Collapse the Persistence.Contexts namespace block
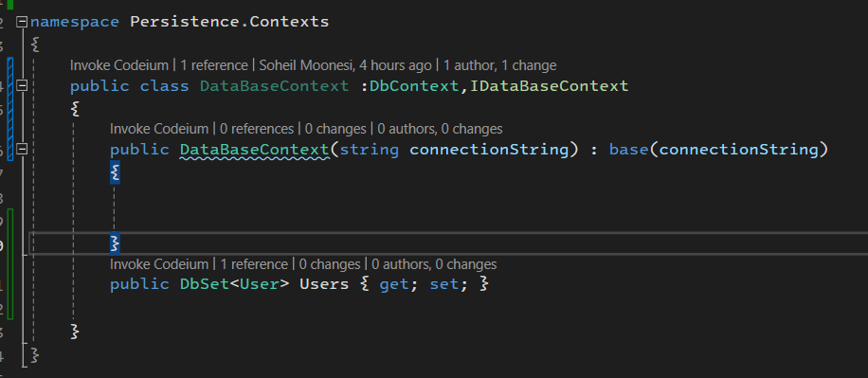Screen dimensions: 868x378 point(22,22)
